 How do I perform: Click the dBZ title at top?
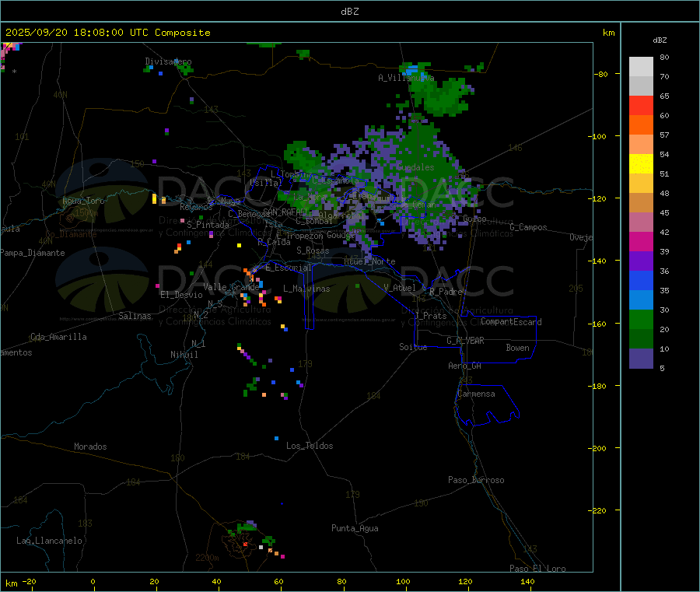pyautogui.click(x=349, y=12)
